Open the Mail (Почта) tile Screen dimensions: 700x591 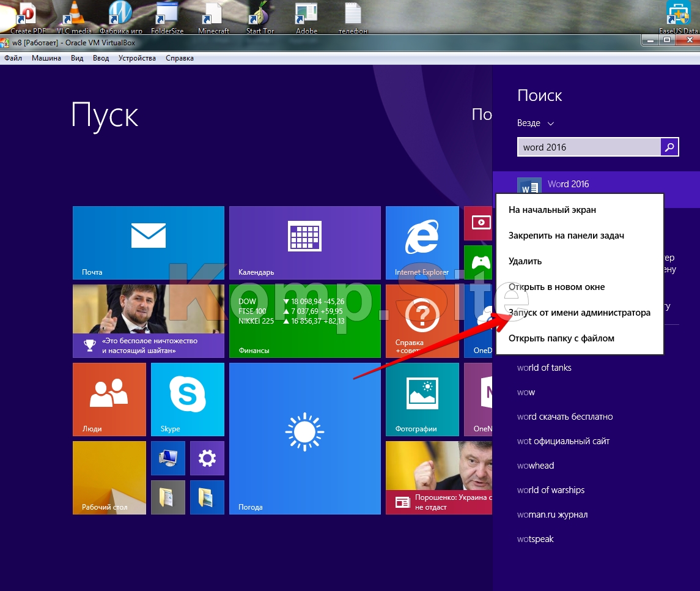148,242
